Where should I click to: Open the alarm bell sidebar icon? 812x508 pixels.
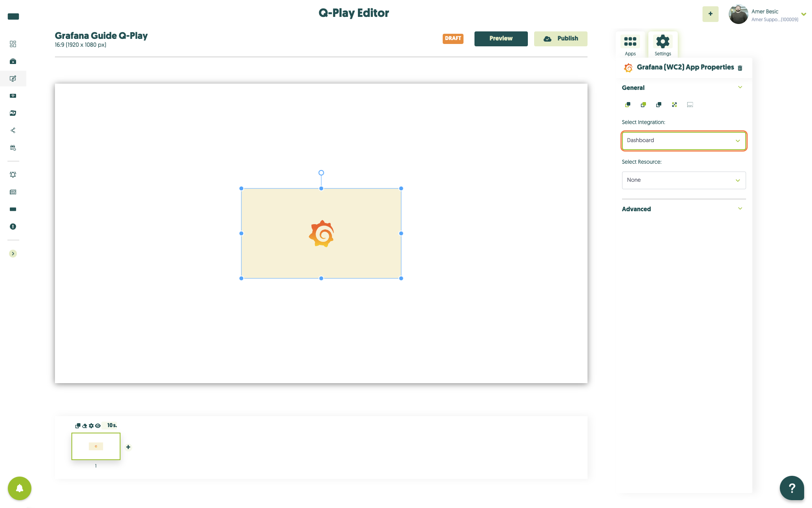(13, 175)
